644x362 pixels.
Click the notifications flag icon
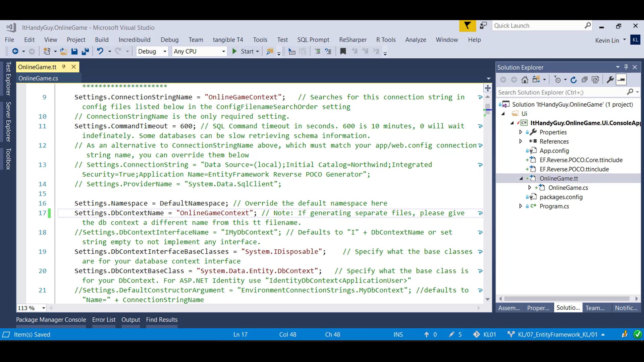click(467, 25)
